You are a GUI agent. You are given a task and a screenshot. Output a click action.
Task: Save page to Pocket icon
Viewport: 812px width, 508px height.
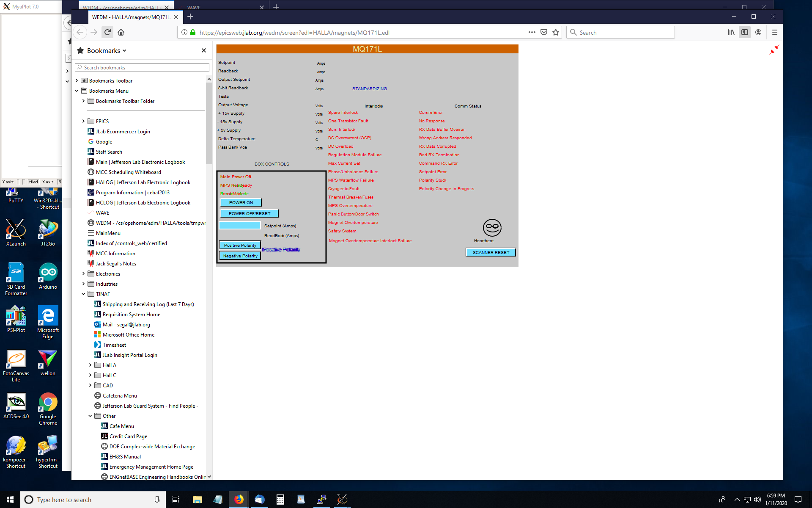pos(544,32)
